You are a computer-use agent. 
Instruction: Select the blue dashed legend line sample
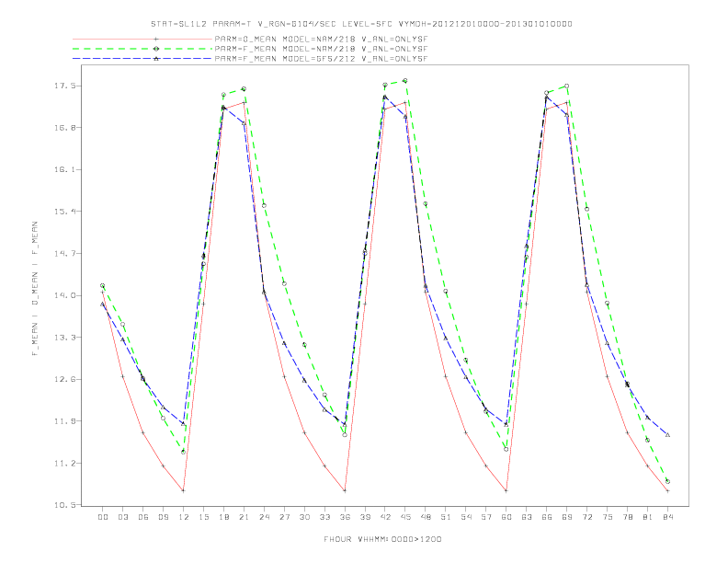click(142, 59)
